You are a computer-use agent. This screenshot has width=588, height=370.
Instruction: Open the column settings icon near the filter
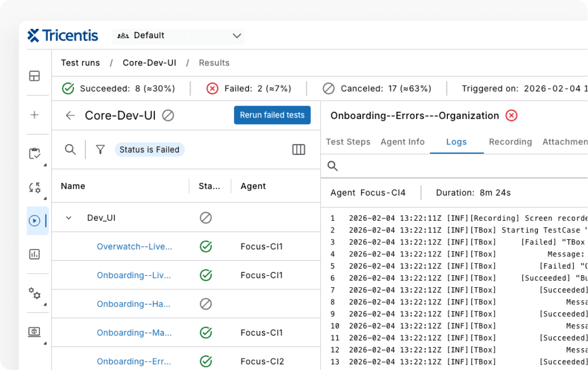(x=298, y=149)
